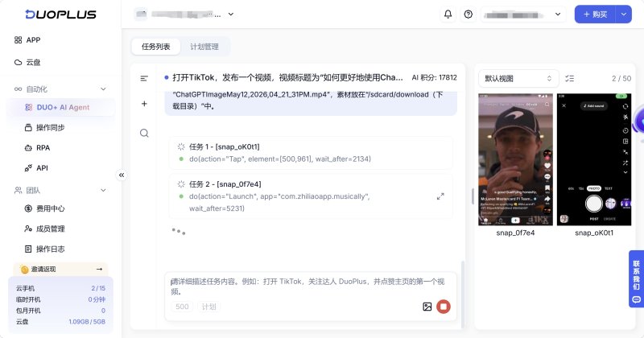Click the 云手机 2/15 quota row

click(60, 288)
